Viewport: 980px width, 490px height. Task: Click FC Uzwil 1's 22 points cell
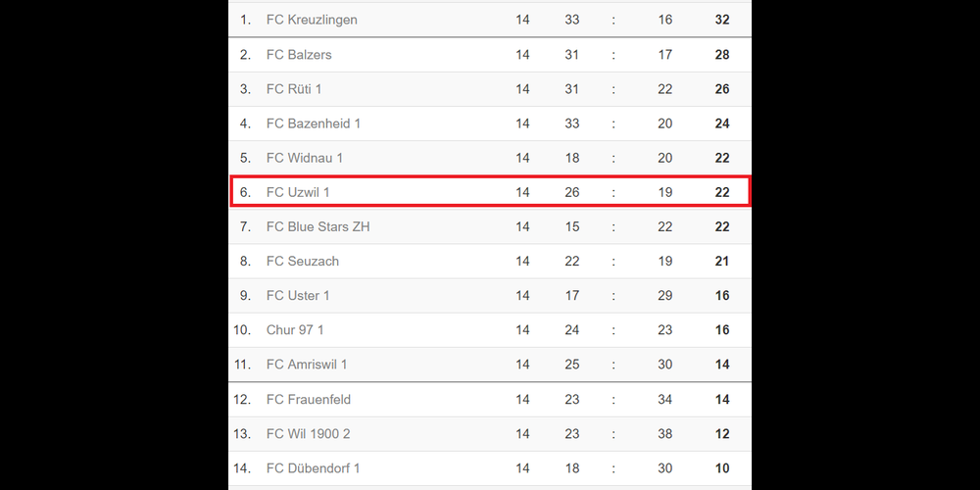pos(722,192)
